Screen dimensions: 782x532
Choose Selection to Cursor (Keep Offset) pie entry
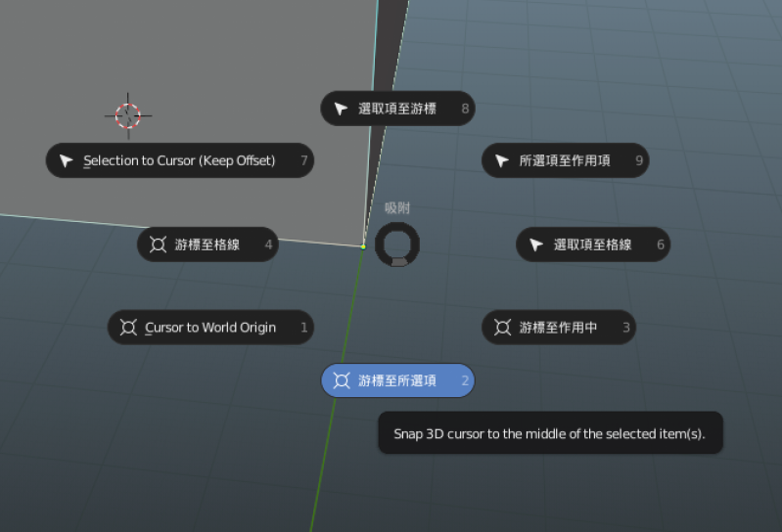tap(180, 160)
